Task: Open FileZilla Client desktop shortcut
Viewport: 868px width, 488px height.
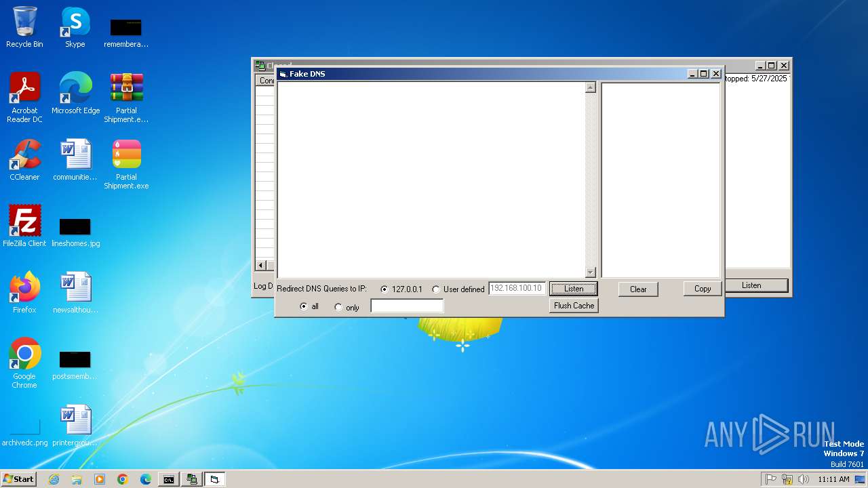Action: click(x=24, y=226)
